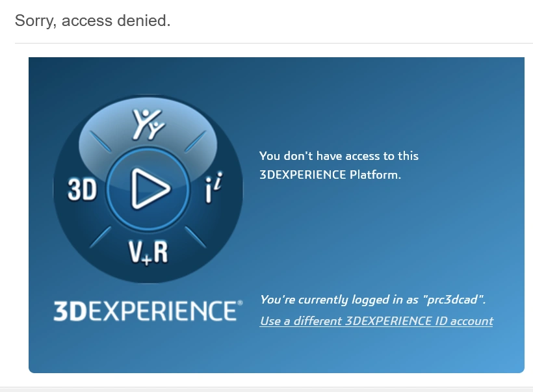Viewport: 533px width, 392px height.
Task: Click the 'You're currently logged in as' text
Action: (339, 300)
